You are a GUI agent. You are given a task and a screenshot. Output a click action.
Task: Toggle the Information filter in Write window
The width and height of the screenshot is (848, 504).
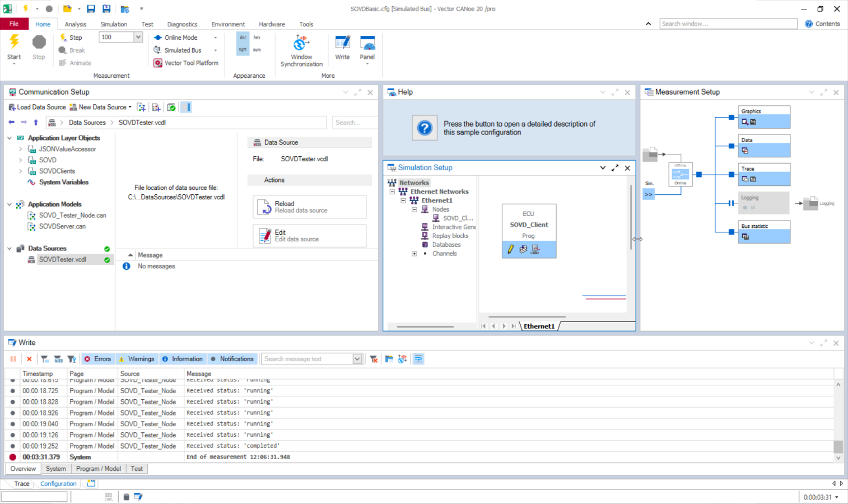(183, 359)
